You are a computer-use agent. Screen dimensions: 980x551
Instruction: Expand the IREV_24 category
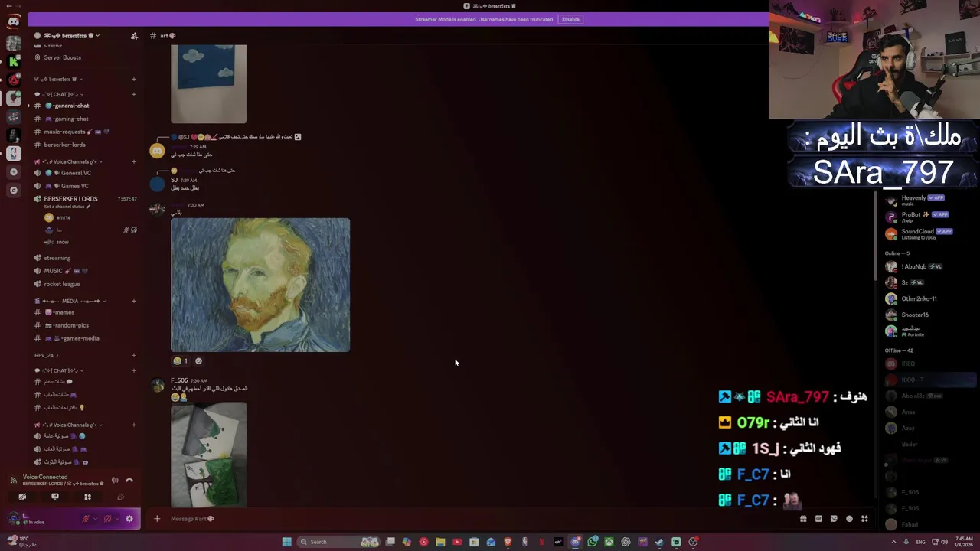pyautogui.click(x=45, y=355)
